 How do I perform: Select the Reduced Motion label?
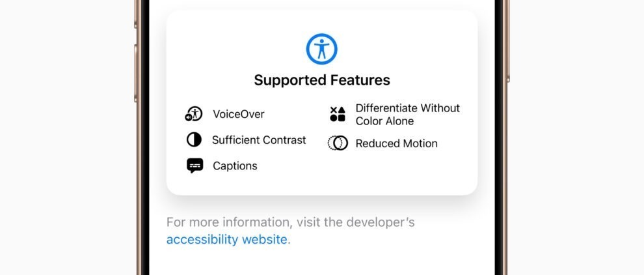(x=396, y=143)
